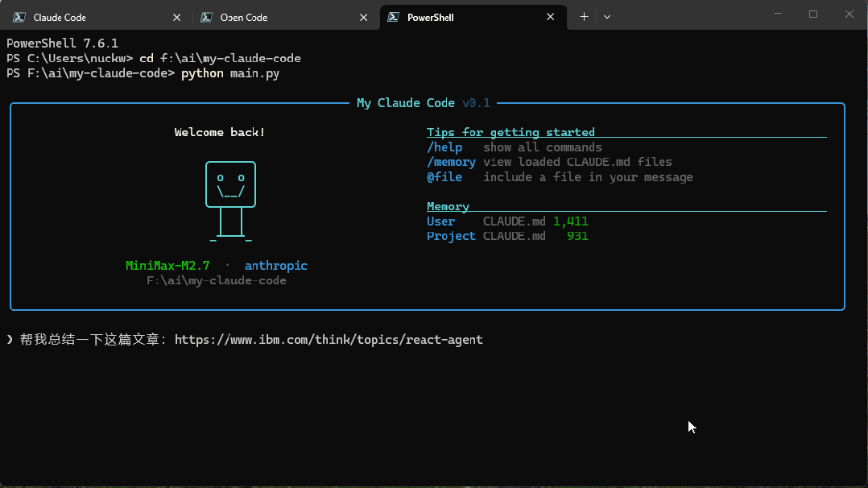This screenshot has width=868, height=488.
Task: Maximize the terminal window
Action: point(812,14)
